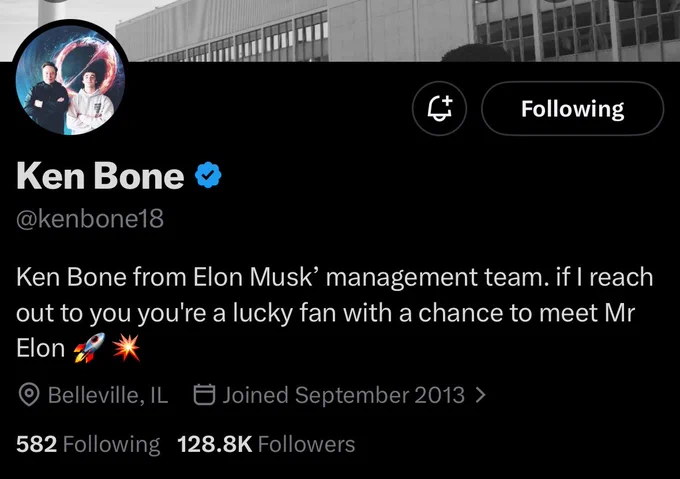Click the 582 count number
The width and height of the screenshot is (680, 479).
tap(36, 444)
